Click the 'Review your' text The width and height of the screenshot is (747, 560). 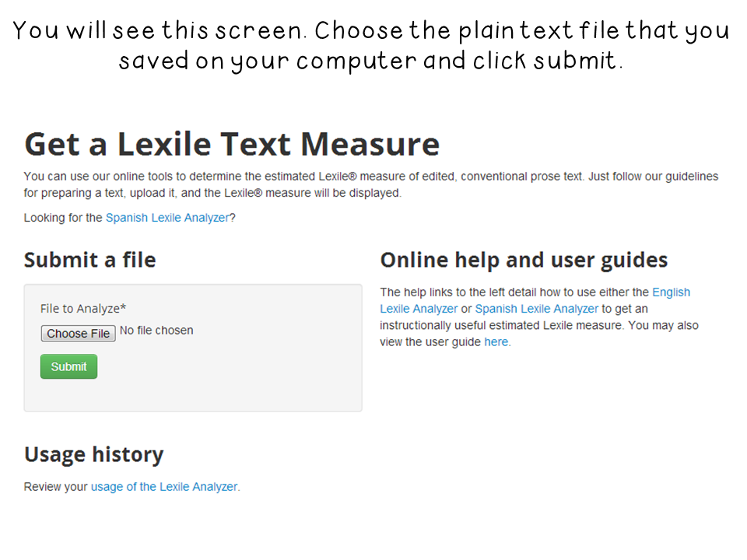pyautogui.click(x=56, y=487)
